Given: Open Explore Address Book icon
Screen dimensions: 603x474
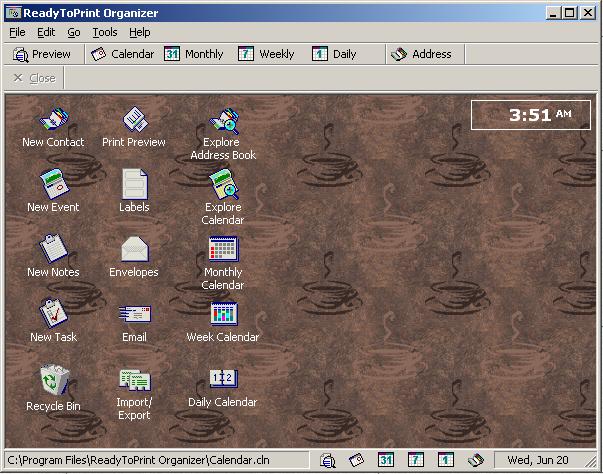Looking at the screenshot, I should pyautogui.click(x=223, y=134).
